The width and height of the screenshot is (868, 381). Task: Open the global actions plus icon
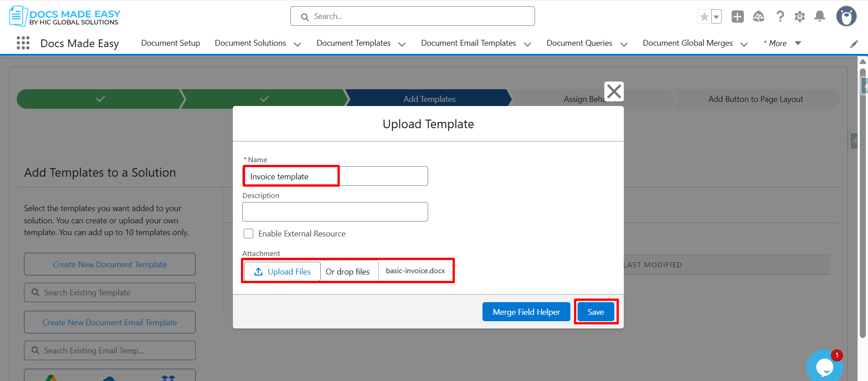[x=738, y=17]
